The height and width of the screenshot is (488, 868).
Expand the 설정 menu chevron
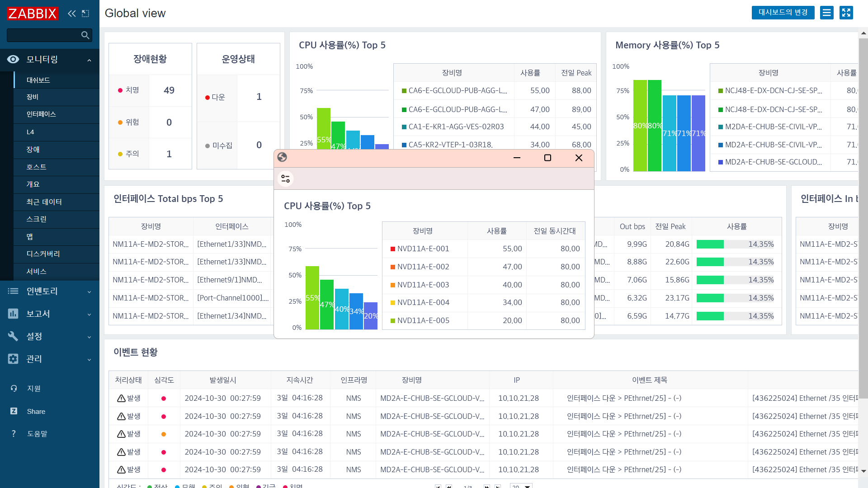click(89, 337)
